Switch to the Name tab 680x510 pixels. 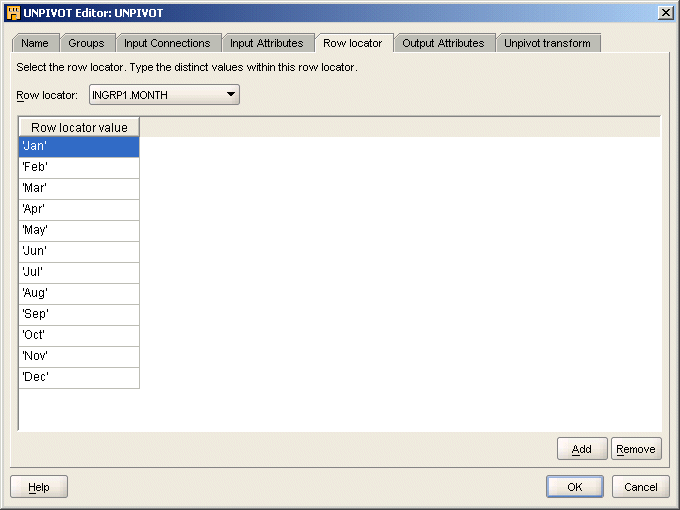tap(35, 43)
